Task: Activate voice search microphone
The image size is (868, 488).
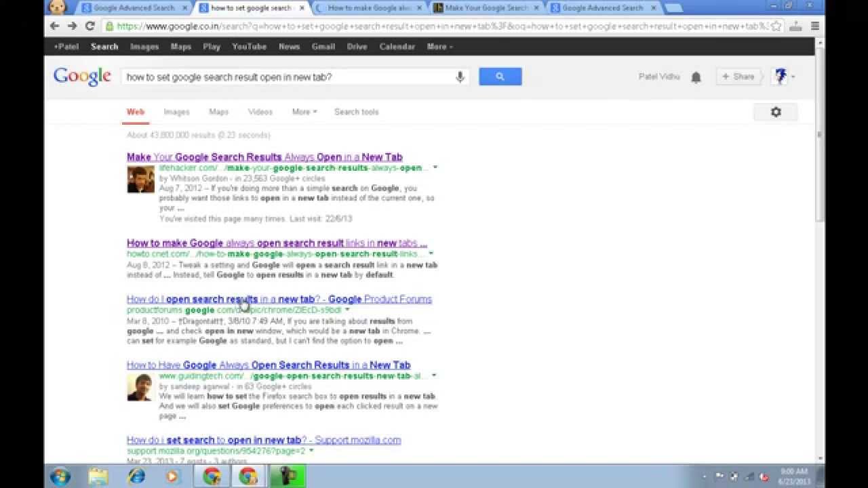Action: (460, 77)
